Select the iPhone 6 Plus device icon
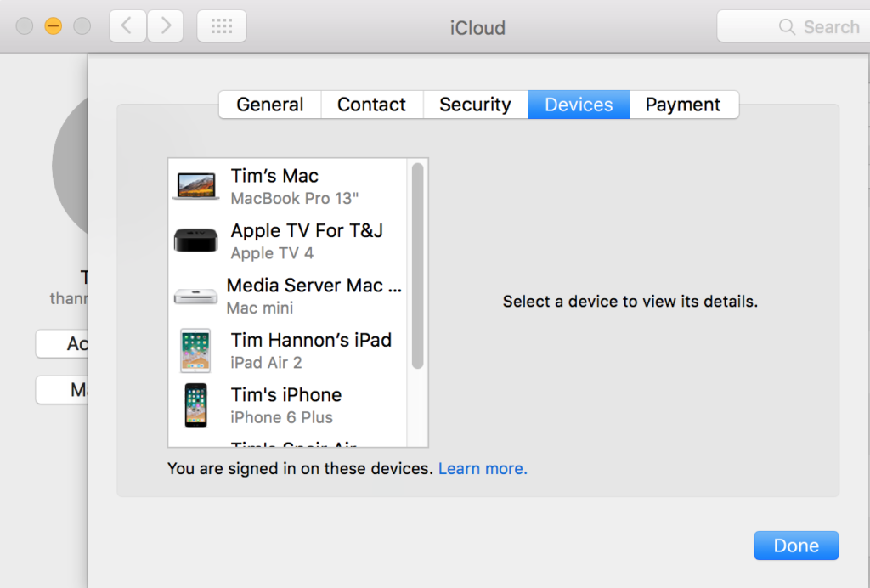The width and height of the screenshot is (870, 588). coord(196,405)
